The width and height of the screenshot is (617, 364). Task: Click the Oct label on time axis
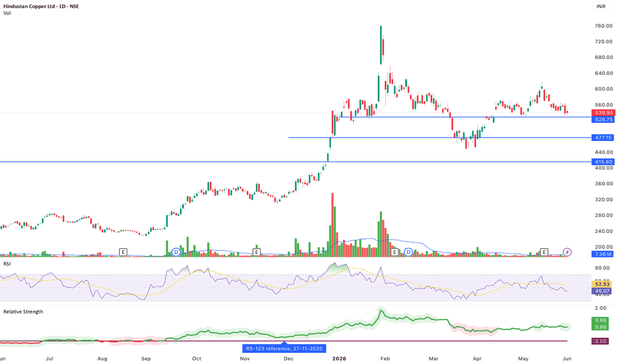point(197,359)
